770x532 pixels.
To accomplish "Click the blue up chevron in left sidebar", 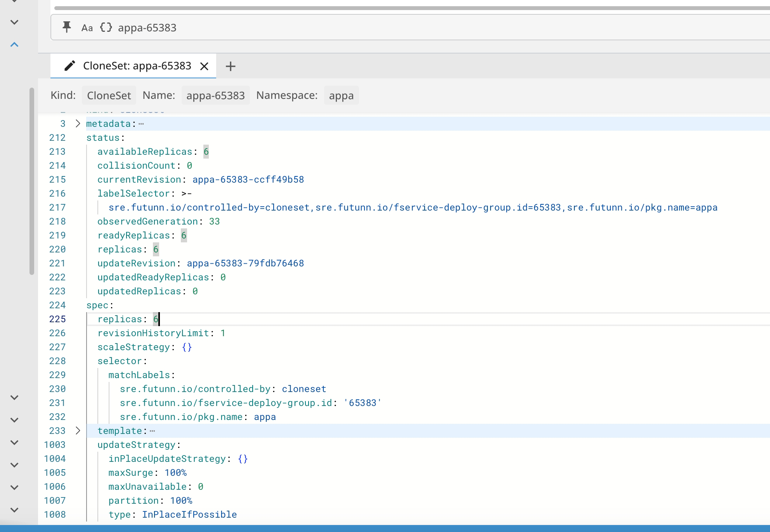I will 14,45.
